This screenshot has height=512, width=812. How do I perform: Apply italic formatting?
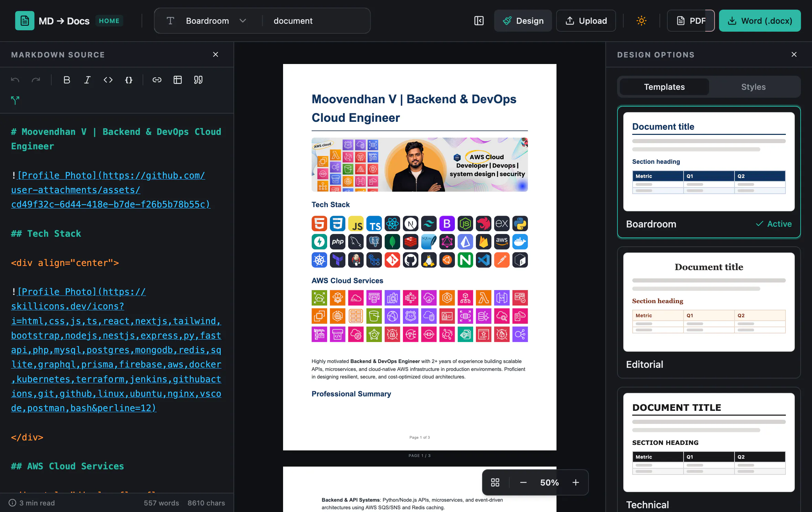(87, 80)
